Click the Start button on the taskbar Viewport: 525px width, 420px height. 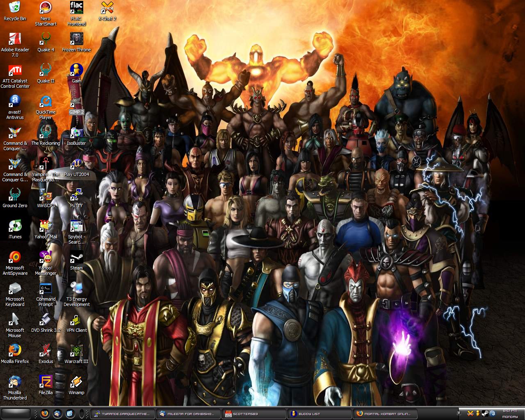click(x=16, y=413)
